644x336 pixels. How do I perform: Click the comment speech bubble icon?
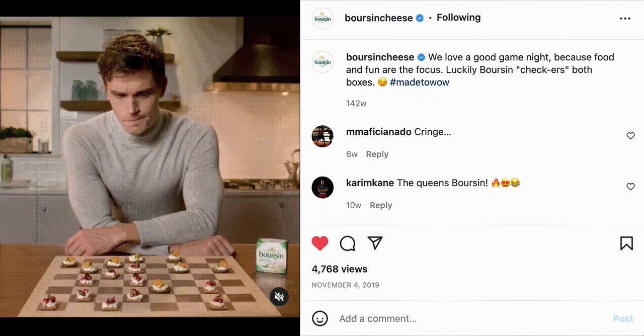tap(348, 243)
